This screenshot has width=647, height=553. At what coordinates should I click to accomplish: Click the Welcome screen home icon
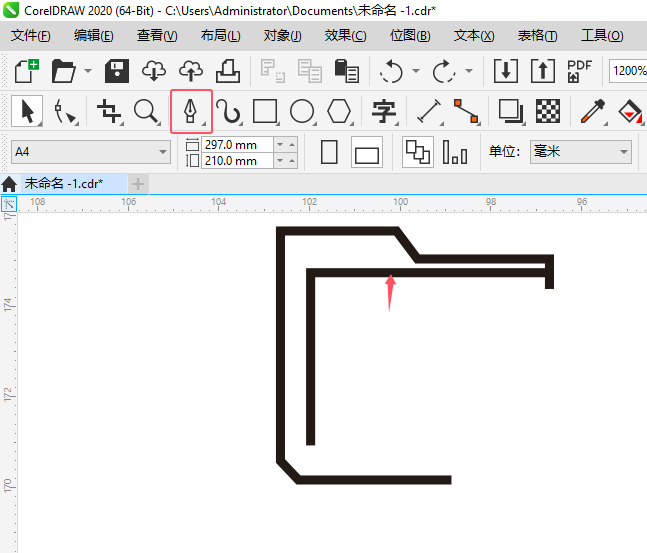(x=9, y=184)
